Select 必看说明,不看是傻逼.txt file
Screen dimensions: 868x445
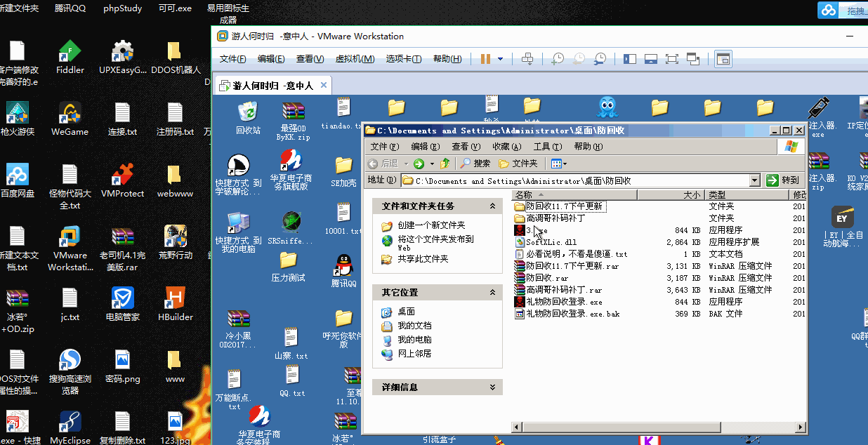(x=571, y=254)
